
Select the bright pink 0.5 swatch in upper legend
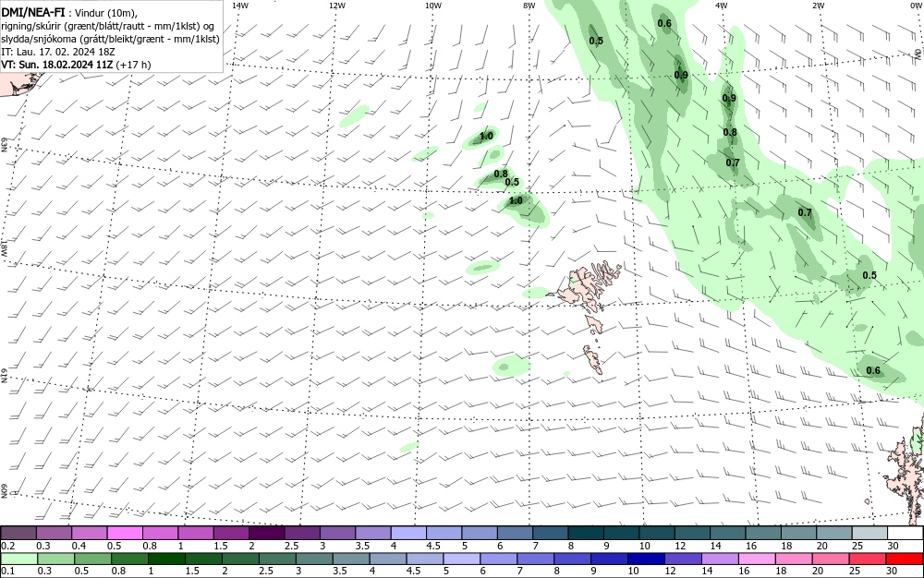click(125, 533)
